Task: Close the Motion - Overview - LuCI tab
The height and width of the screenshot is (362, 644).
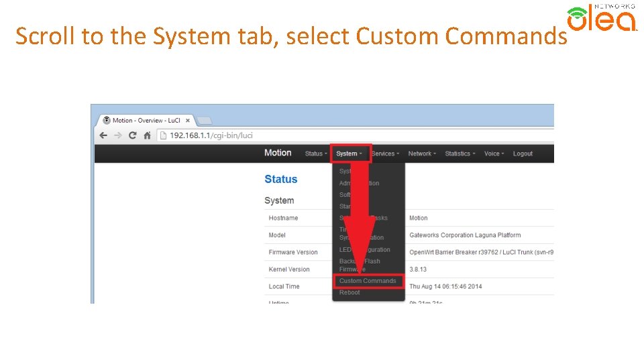Action: pos(188,121)
